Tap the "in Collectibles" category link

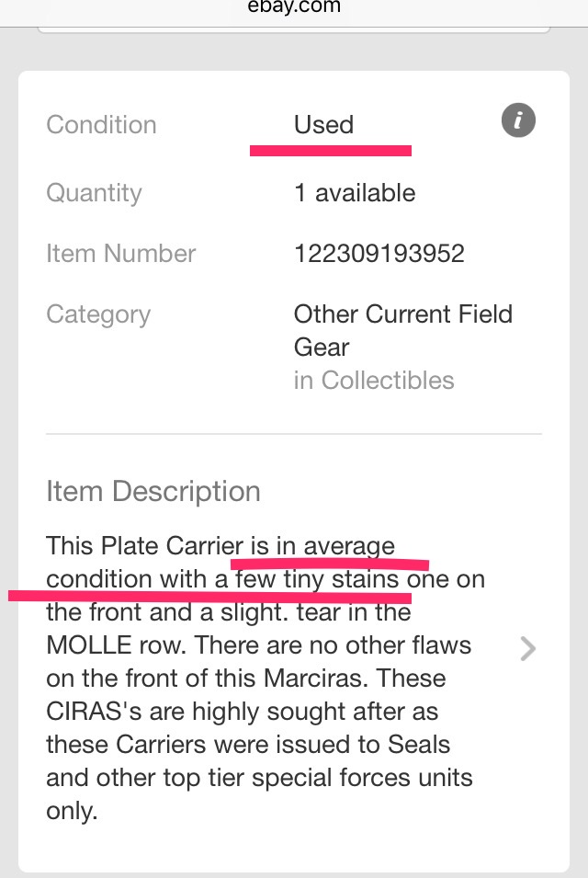tap(374, 381)
